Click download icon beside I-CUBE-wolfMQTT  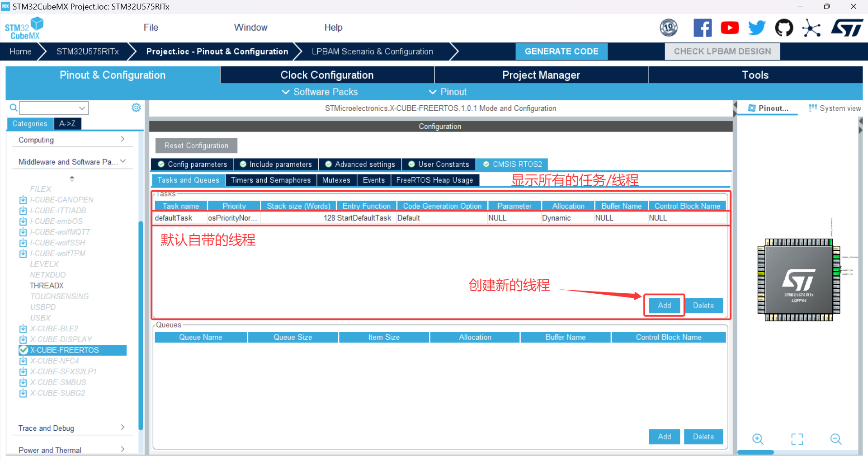coord(23,232)
